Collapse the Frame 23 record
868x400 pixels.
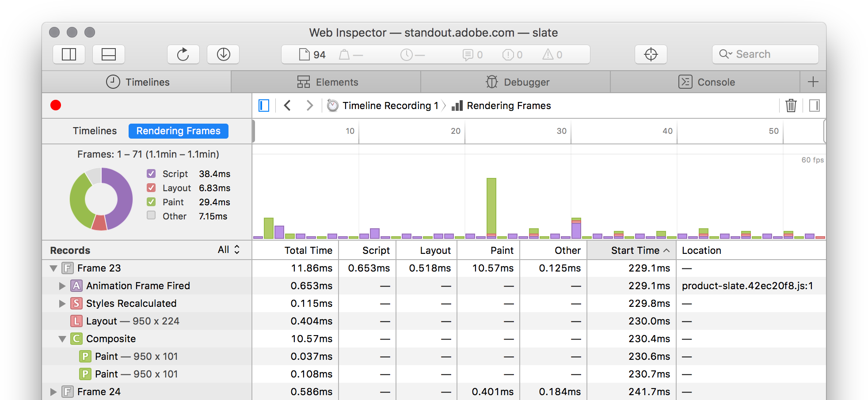coord(53,268)
